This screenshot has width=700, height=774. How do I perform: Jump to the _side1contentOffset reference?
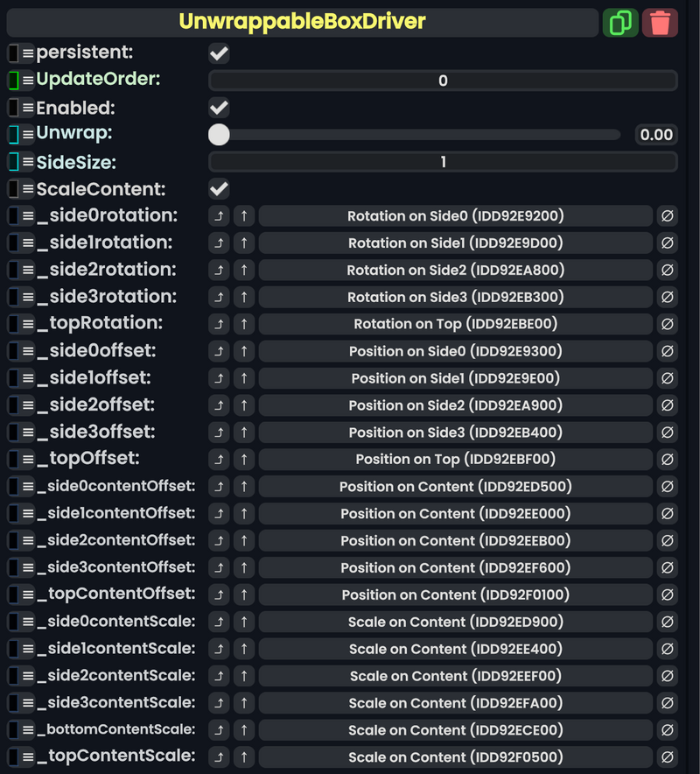click(x=218, y=513)
